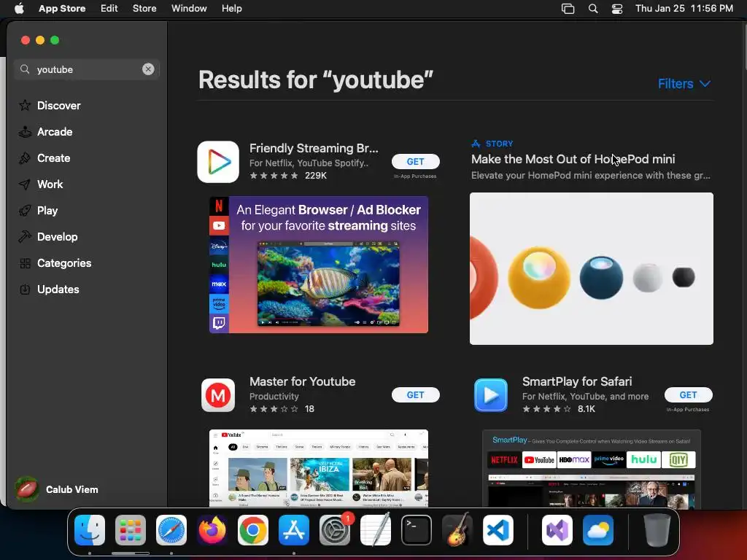
Task: Open the Create category
Action: (44, 157)
